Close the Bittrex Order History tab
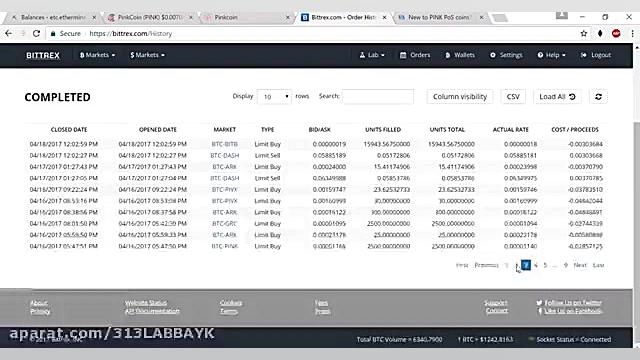Image resolution: width=640 pixels, height=360 pixels. pyautogui.click(x=384, y=17)
